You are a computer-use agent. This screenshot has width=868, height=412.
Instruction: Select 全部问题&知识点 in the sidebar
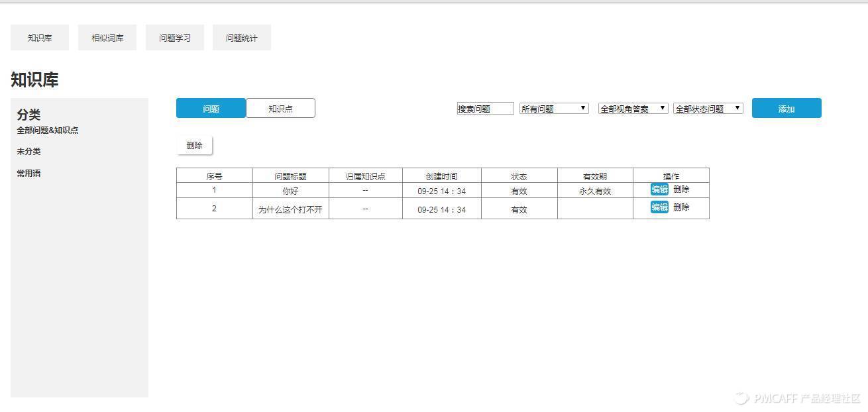pyautogui.click(x=46, y=130)
